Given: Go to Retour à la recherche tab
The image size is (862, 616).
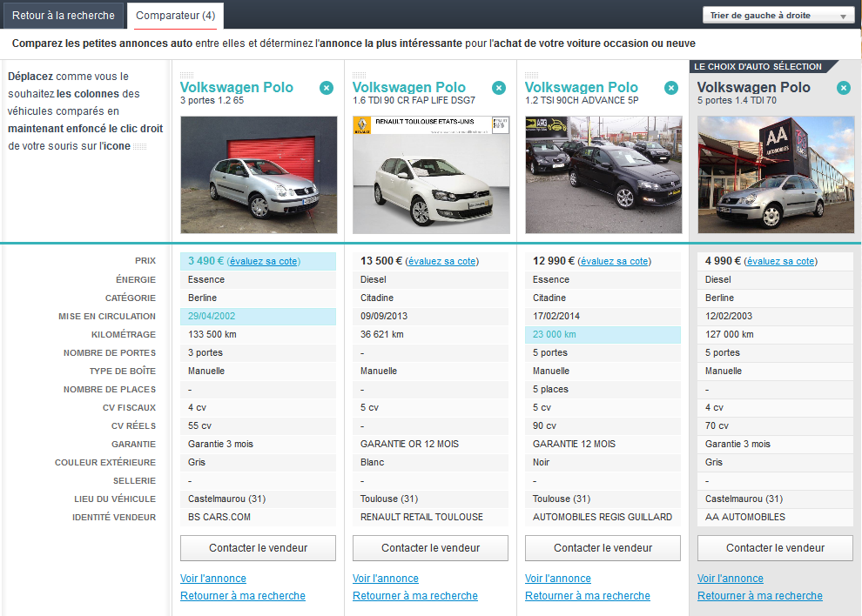Looking at the screenshot, I should coord(64,16).
